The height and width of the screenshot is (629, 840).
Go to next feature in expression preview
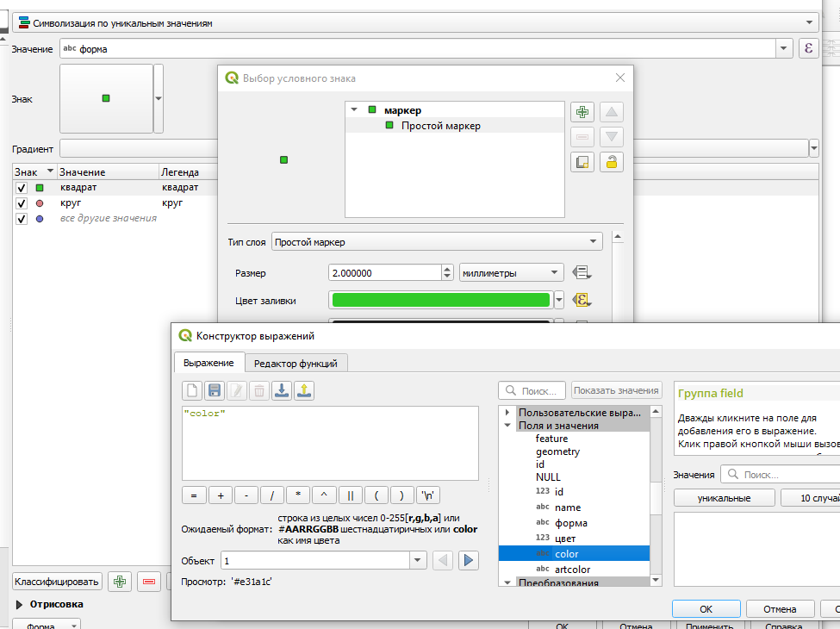[x=468, y=560]
